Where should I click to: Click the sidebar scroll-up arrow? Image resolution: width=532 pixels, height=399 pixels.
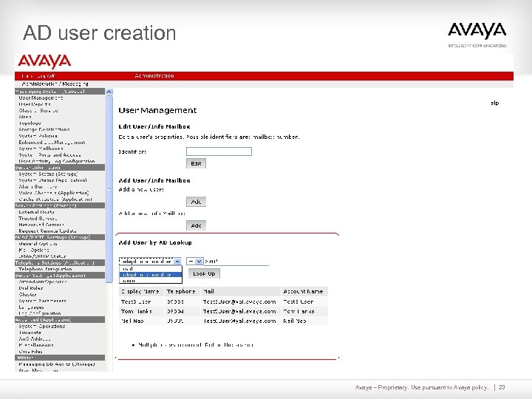pyautogui.click(x=109, y=92)
